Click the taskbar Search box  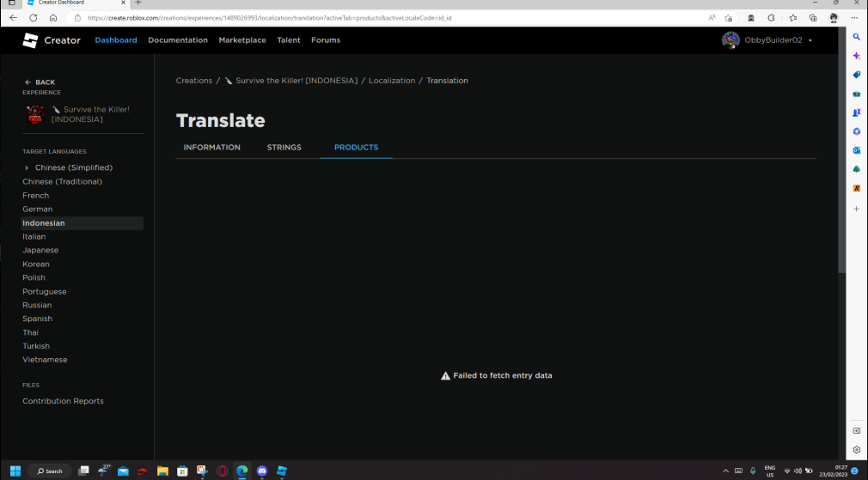[50, 471]
